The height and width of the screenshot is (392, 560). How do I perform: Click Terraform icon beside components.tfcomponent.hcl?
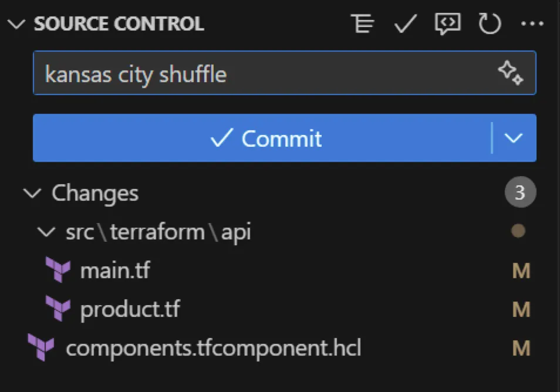tap(41, 348)
